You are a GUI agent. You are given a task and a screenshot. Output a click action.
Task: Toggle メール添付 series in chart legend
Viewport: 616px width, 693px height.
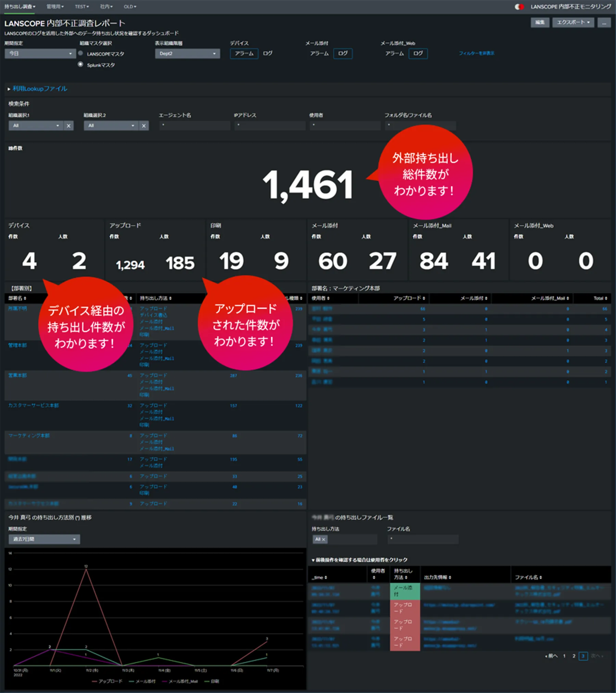142,681
